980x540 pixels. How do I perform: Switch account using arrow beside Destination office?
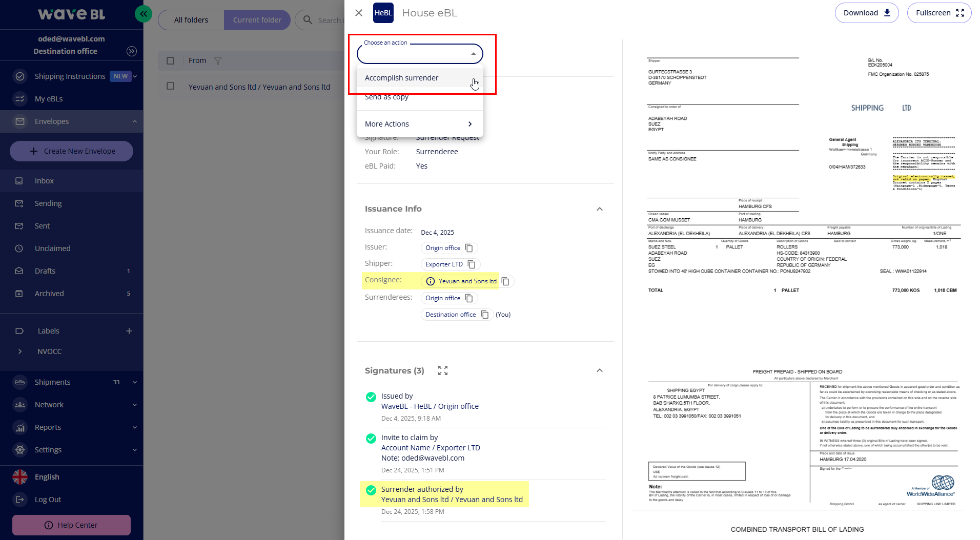click(x=132, y=51)
